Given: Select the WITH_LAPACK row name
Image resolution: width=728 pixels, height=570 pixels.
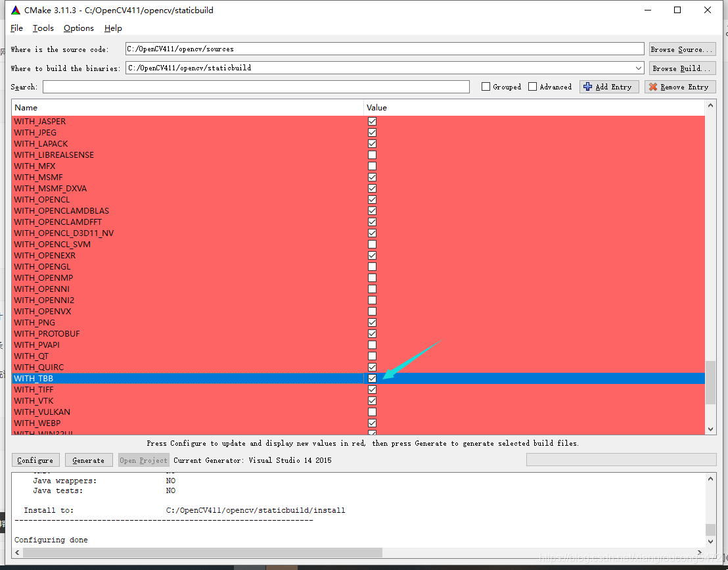Looking at the screenshot, I should coord(41,143).
